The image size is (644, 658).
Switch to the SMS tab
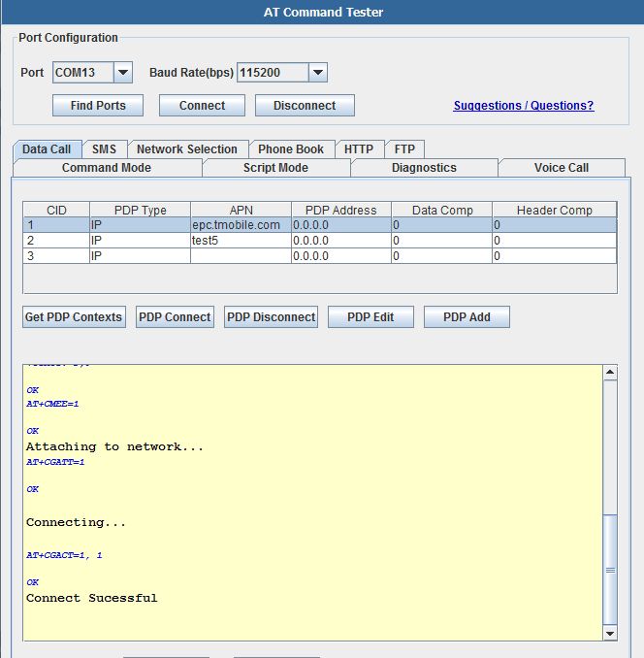104,149
